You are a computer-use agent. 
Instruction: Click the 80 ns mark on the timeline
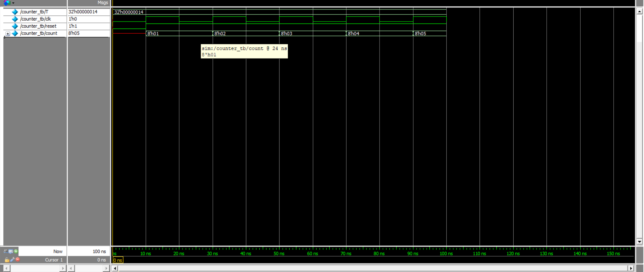(379, 254)
